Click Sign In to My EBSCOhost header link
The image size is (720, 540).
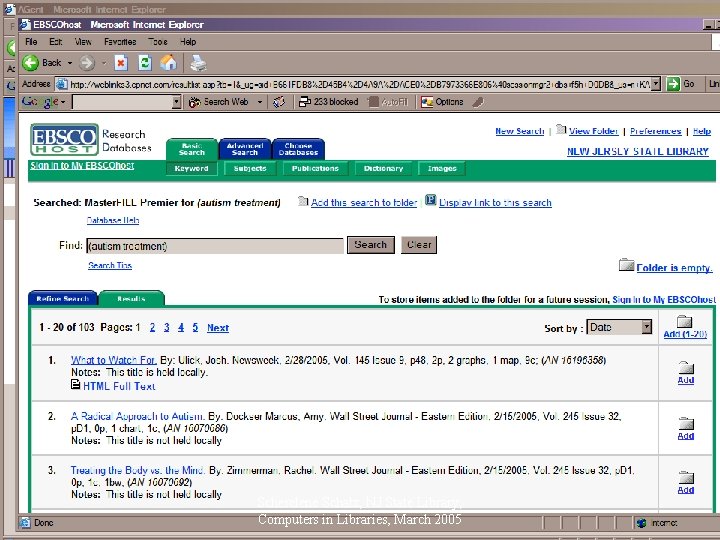(82, 165)
